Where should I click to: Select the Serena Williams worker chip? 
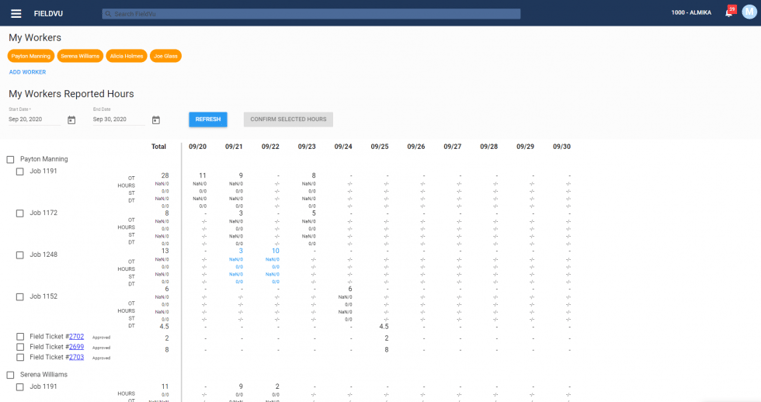[80, 56]
